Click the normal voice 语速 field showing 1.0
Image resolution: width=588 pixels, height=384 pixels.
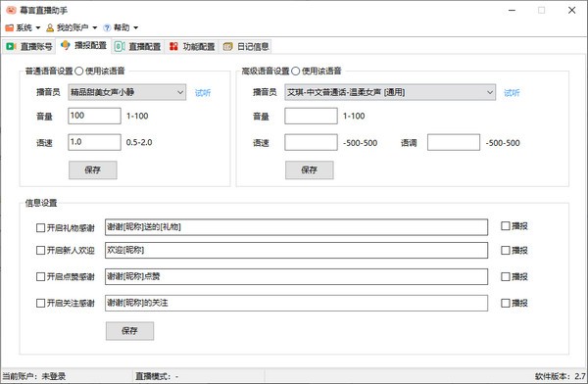(94, 142)
